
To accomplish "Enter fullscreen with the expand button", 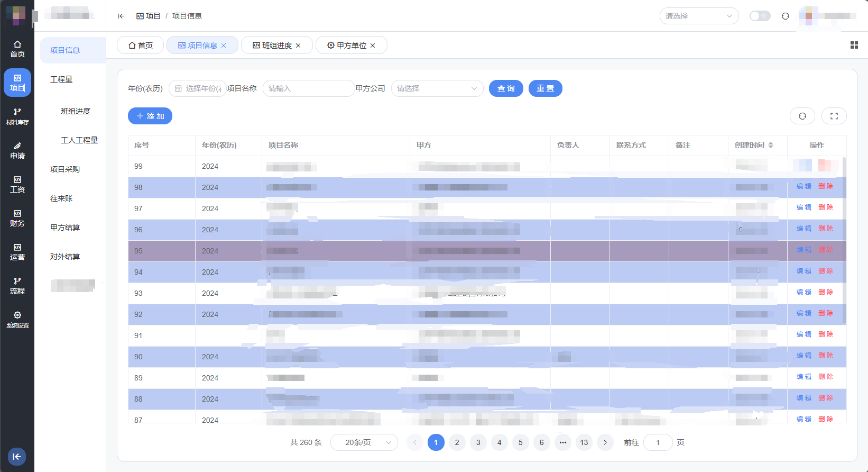I will coord(834,116).
